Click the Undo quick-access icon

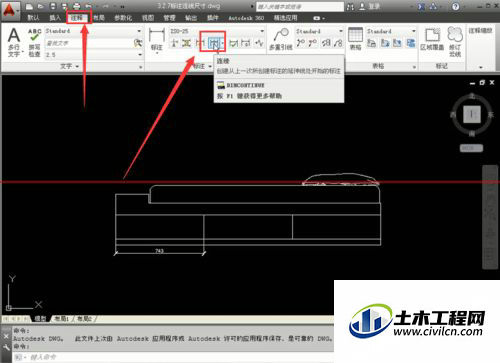tap(89, 6)
